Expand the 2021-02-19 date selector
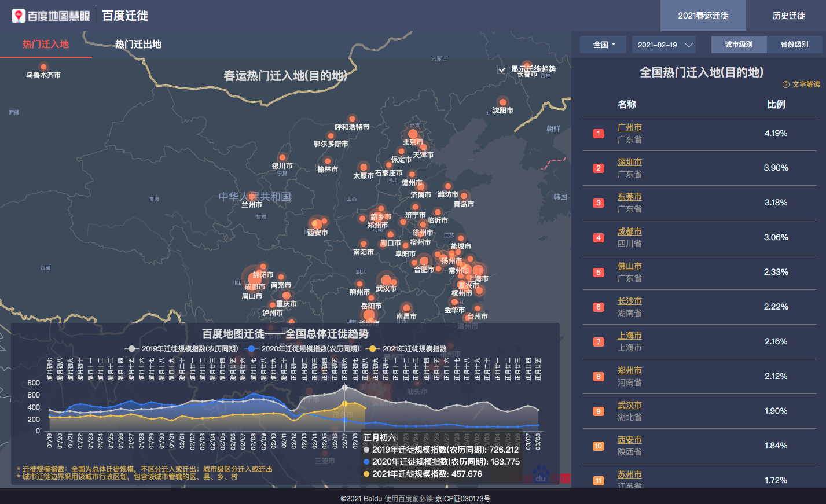This screenshot has width=826, height=504. click(664, 45)
